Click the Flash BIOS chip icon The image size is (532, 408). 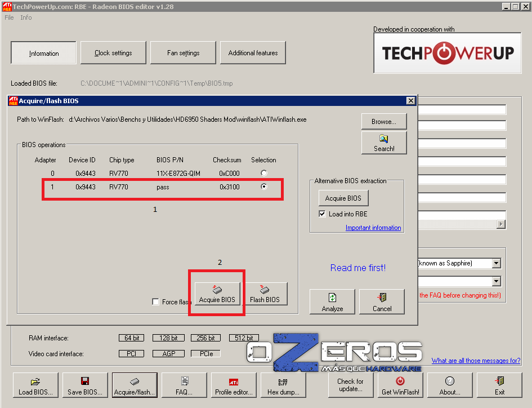click(265, 290)
